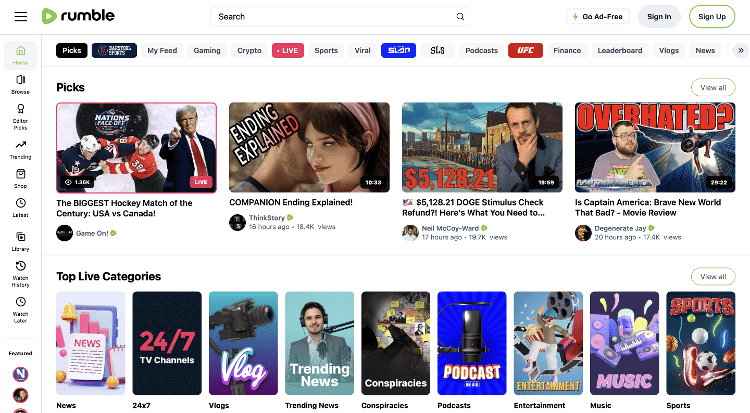Select the Sports tab

(326, 50)
